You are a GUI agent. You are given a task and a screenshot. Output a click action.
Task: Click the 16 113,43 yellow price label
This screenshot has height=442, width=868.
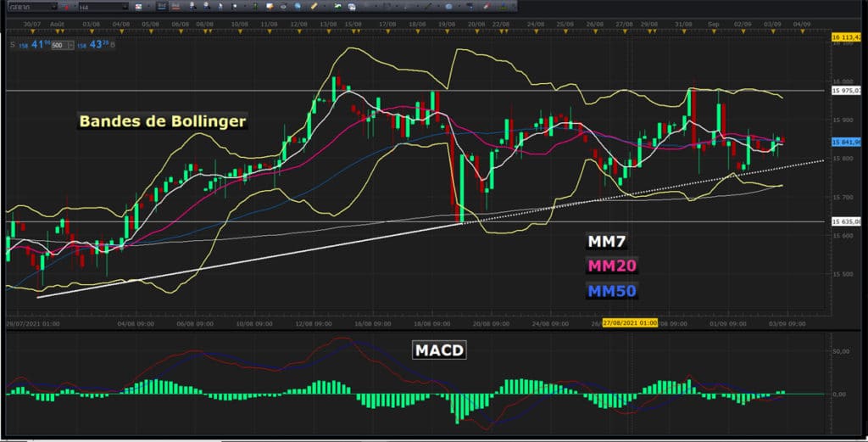click(x=847, y=37)
